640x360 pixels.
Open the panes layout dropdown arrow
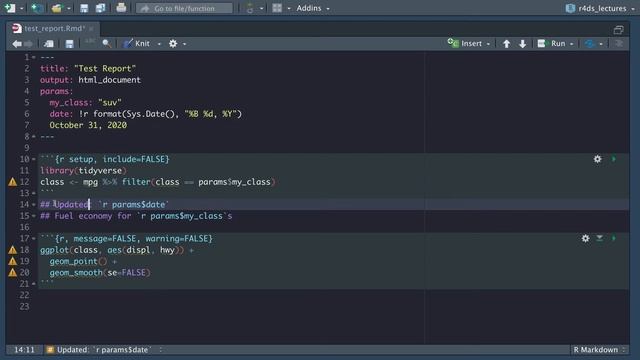click(289, 8)
